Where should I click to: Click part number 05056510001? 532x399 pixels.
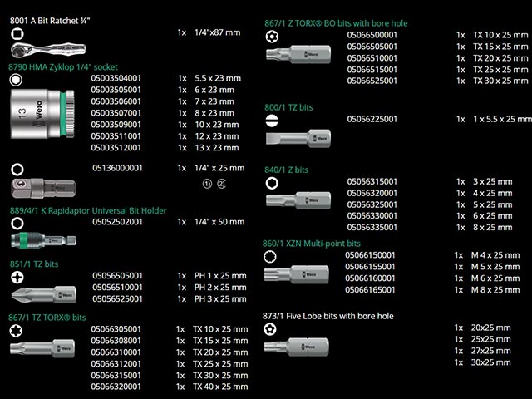click(117, 288)
